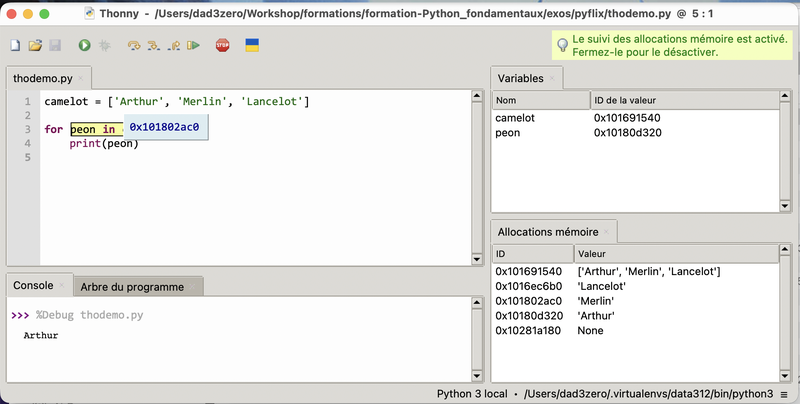The width and height of the screenshot is (800, 404).
Task: Select the camelot variable row
Action: point(635,118)
